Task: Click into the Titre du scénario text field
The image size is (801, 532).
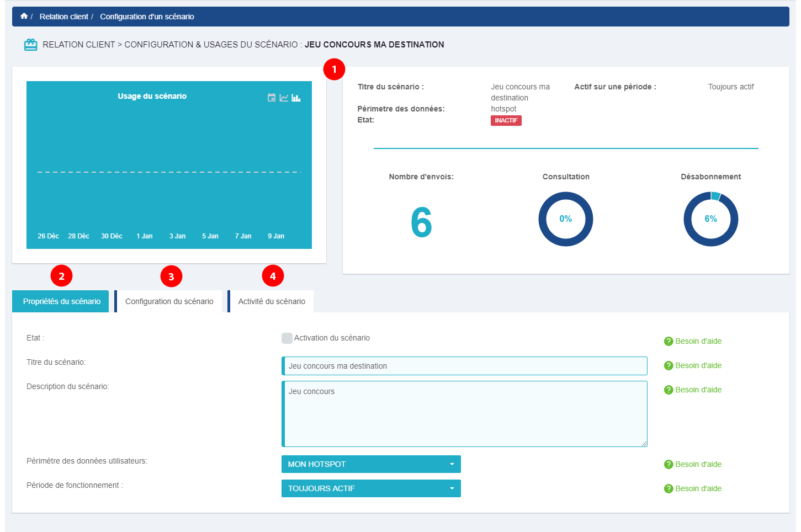Action: (x=464, y=366)
